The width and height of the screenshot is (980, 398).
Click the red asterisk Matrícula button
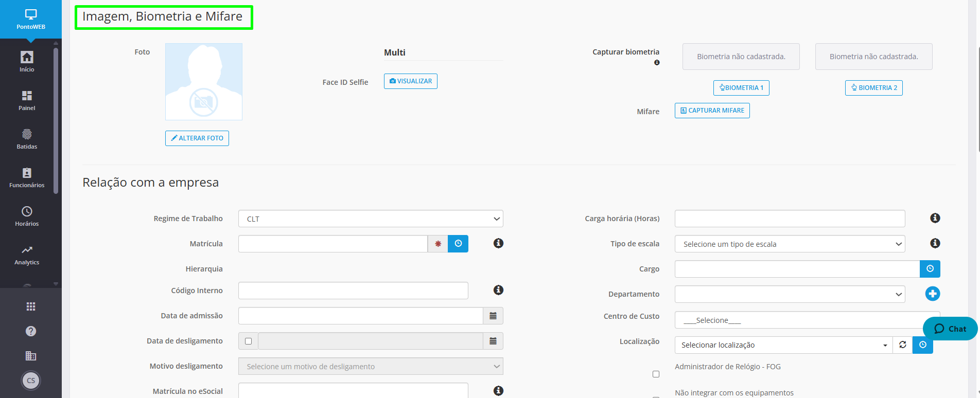coord(438,244)
